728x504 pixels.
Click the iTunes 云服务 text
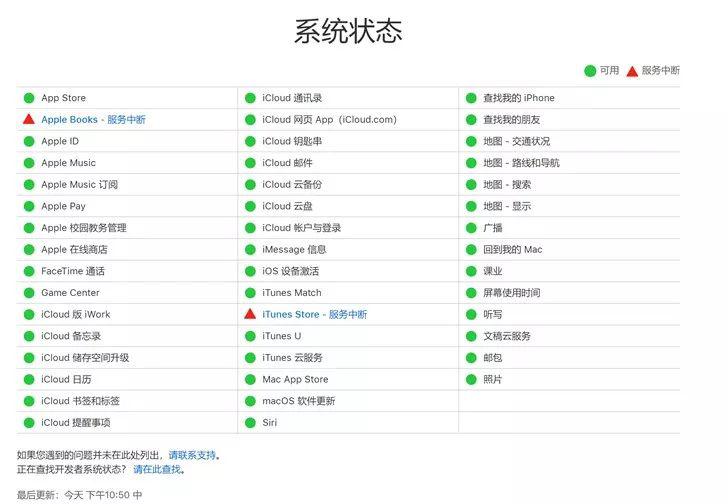pos(292,358)
